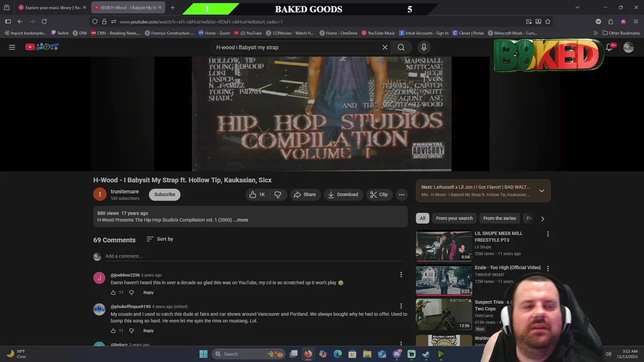Start voice search with the microphone
The width and height of the screenshot is (644, 362).
pyautogui.click(x=424, y=47)
